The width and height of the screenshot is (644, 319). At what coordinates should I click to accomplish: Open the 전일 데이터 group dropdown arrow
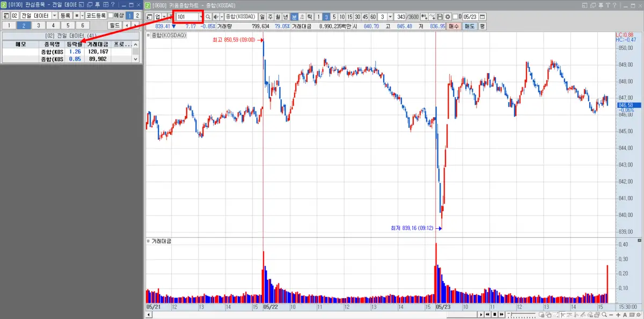(x=55, y=16)
